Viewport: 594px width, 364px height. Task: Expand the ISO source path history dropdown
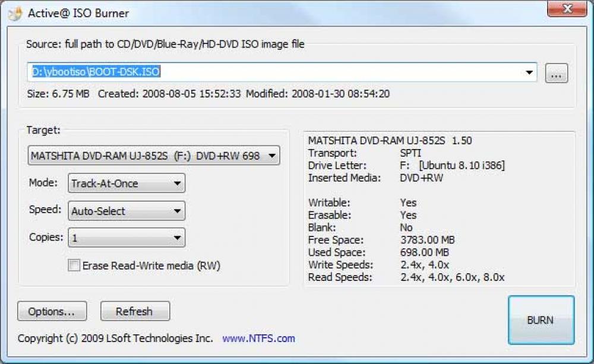tap(529, 72)
